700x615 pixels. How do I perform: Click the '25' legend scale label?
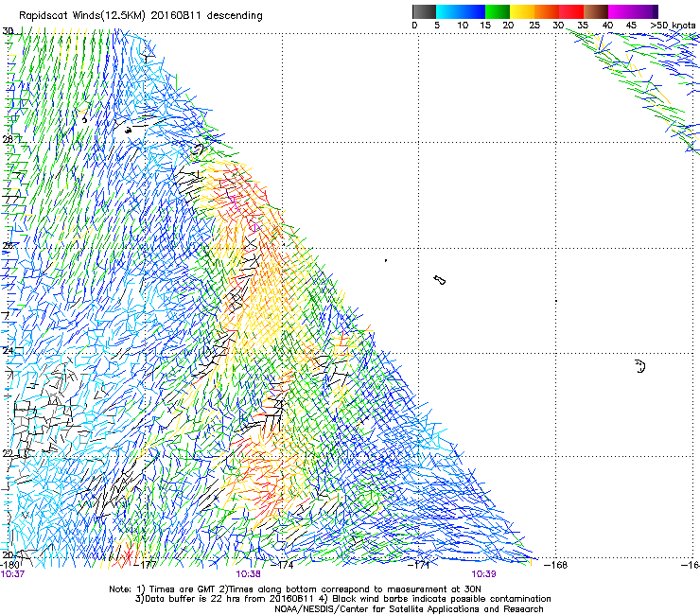(x=534, y=26)
